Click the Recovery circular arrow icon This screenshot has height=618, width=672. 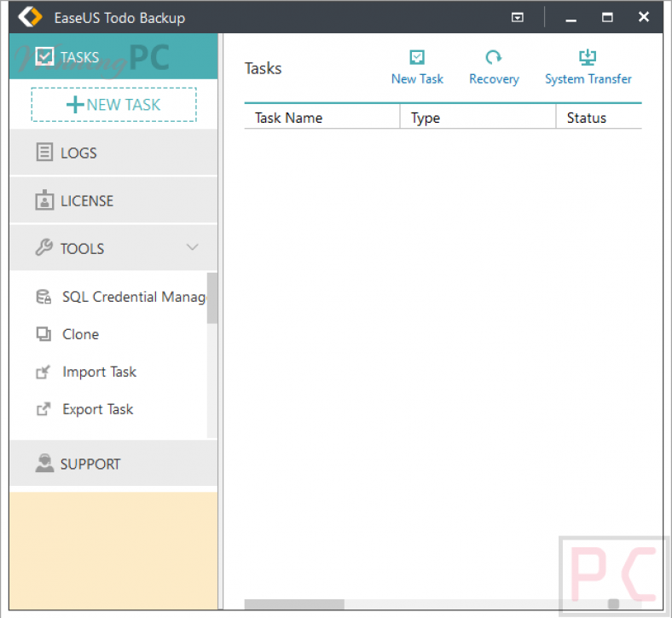[x=494, y=57]
